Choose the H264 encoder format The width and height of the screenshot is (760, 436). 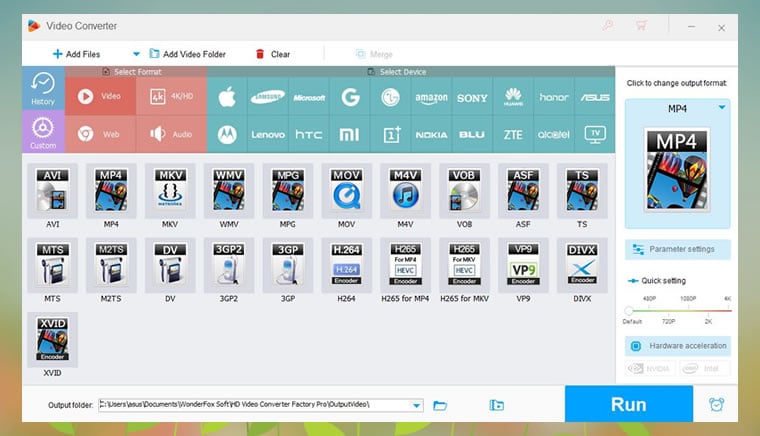pos(347,265)
